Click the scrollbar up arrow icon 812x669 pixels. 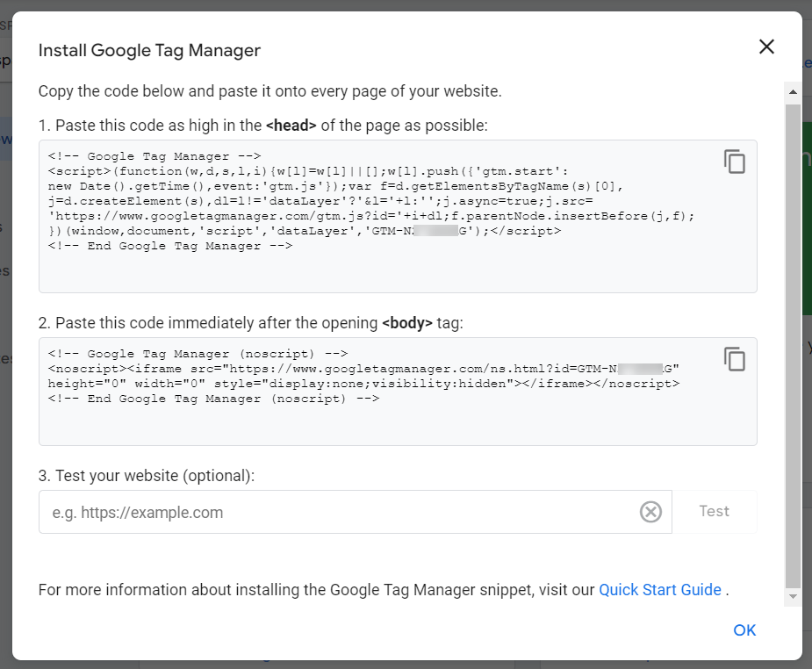(793, 91)
